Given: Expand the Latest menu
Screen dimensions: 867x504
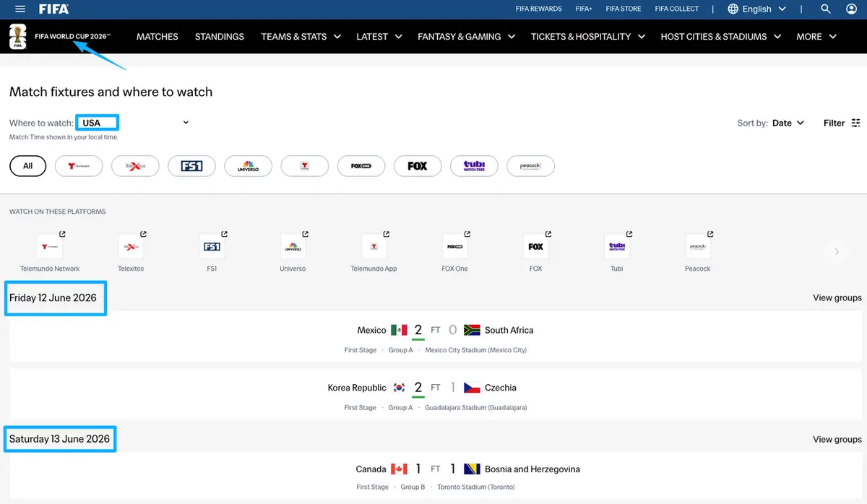Looking at the screenshot, I should [379, 36].
